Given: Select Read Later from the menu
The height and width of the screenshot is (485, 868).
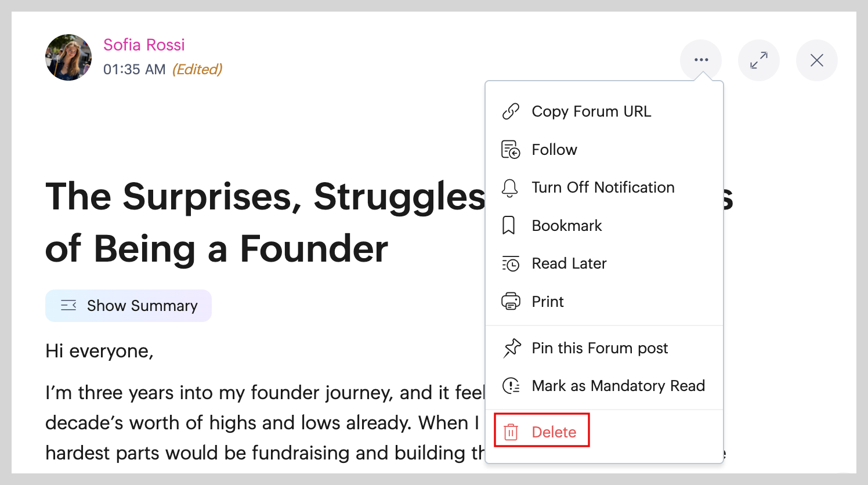Looking at the screenshot, I should [569, 263].
